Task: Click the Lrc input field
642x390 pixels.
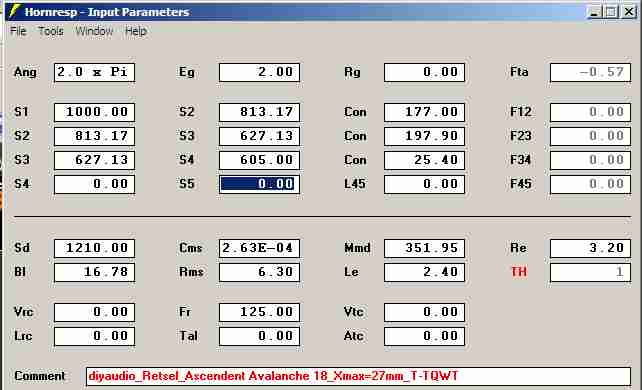Action: point(95,336)
